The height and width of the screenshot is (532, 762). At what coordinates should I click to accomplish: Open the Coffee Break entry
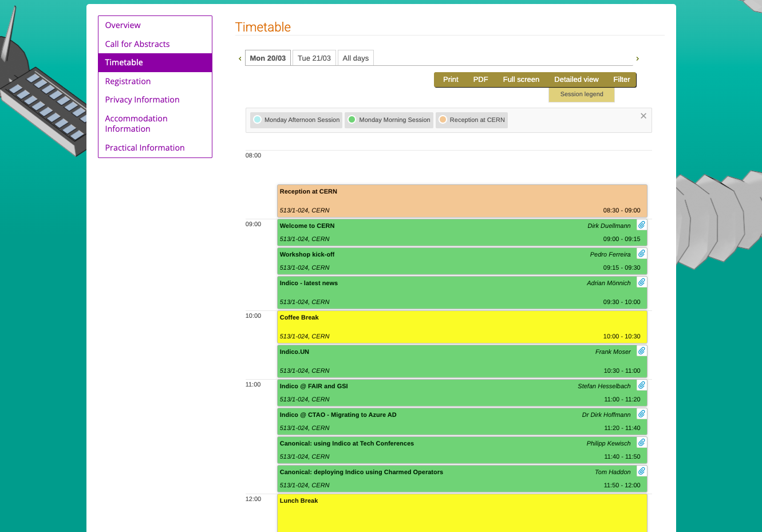462,327
